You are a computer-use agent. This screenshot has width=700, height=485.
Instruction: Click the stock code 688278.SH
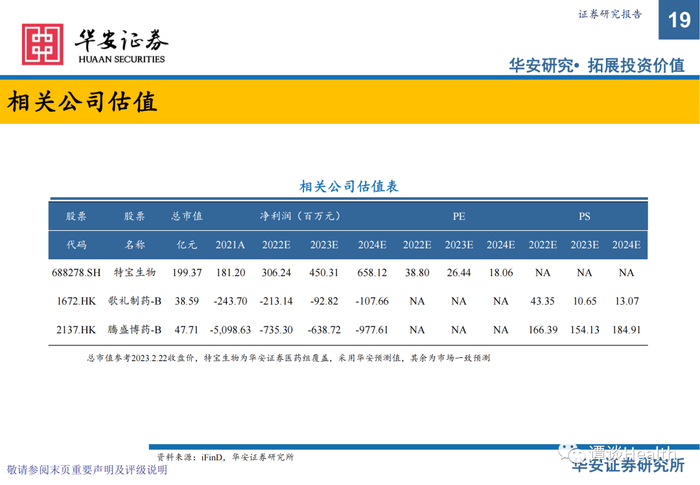tap(76, 272)
